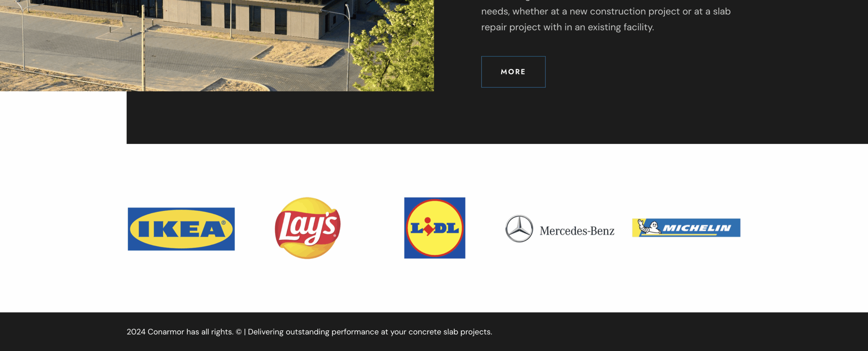Click the 'new construction project' paragraph line
868x351 pixels.
point(606,12)
